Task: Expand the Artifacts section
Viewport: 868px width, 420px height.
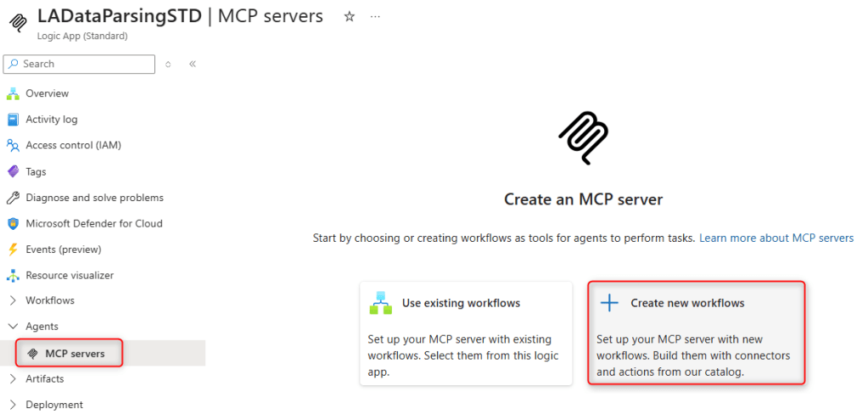Action: pyautogui.click(x=13, y=378)
